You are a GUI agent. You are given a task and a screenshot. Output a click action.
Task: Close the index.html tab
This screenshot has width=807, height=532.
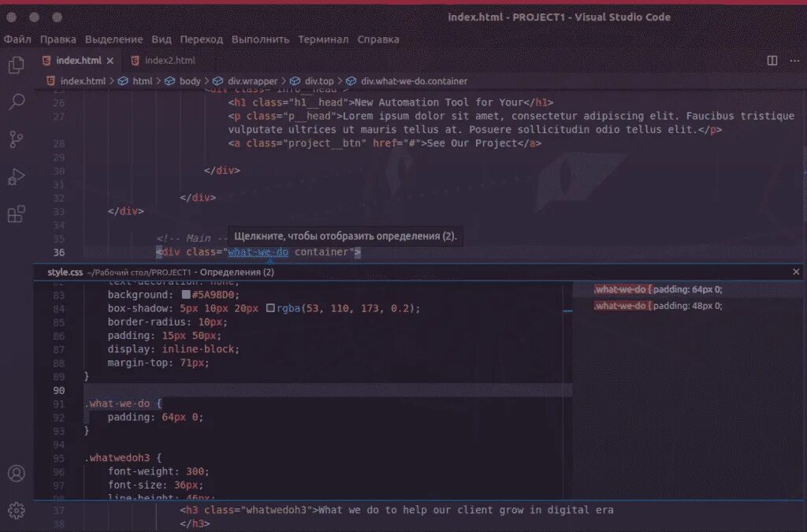[x=110, y=61]
